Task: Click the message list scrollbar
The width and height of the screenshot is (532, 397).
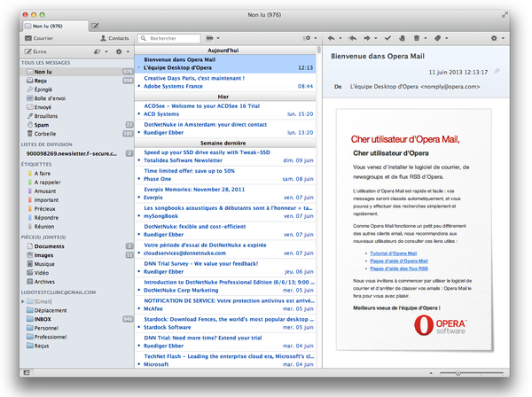Action: [x=319, y=51]
